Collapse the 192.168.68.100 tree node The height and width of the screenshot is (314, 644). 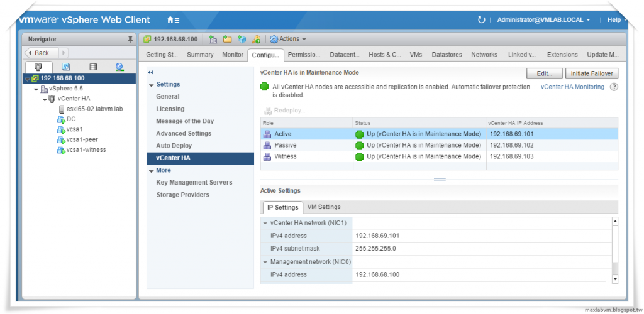coord(27,78)
